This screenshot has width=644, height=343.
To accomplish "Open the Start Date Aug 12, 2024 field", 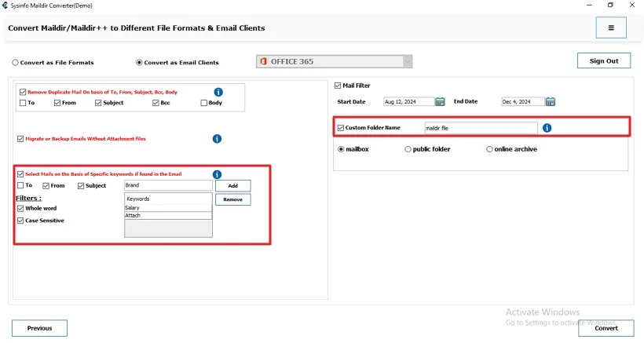I will (x=408, y=101).
